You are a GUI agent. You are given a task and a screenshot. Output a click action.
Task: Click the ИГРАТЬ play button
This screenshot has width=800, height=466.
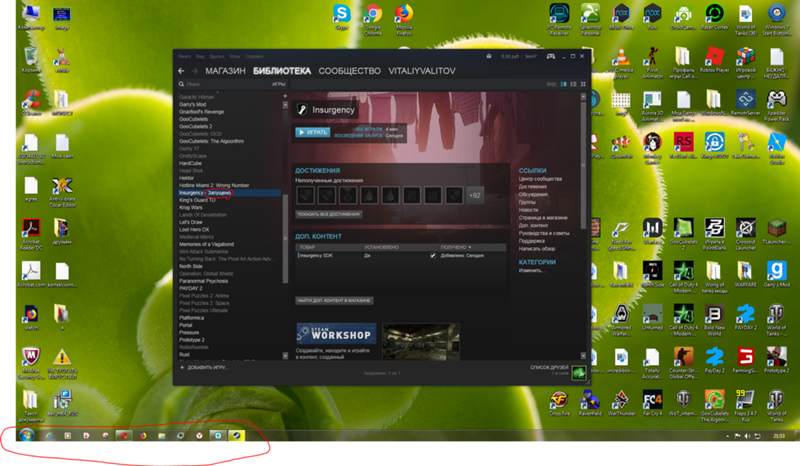pyautogui.click(x=312, y=132)
